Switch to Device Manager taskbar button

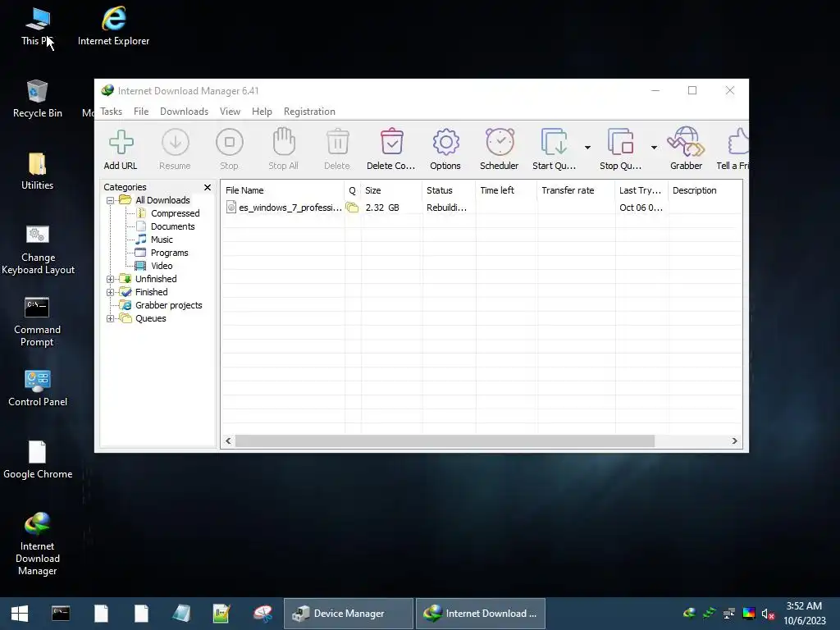(348, 614)
